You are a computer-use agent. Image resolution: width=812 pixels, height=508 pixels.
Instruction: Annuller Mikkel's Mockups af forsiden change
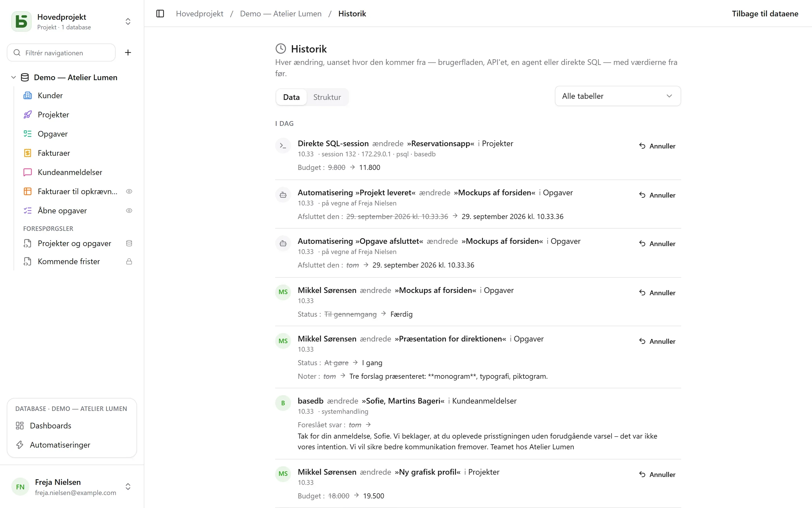click(657, 293)
